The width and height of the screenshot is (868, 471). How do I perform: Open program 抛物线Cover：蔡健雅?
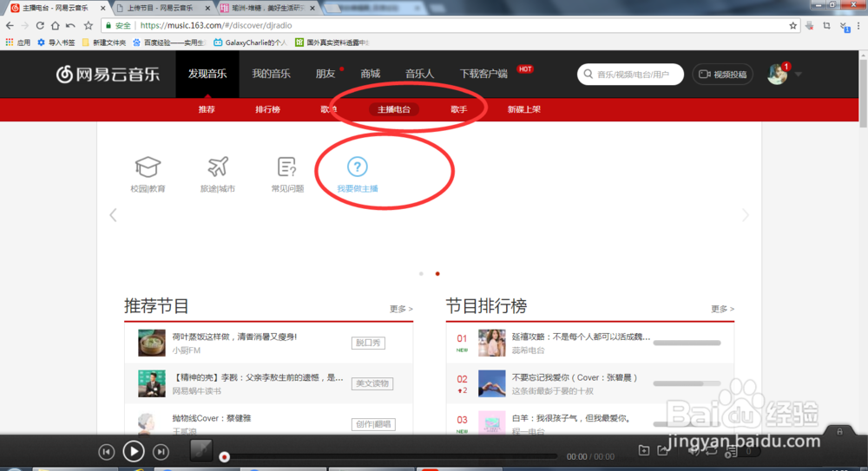pos(212,418)
